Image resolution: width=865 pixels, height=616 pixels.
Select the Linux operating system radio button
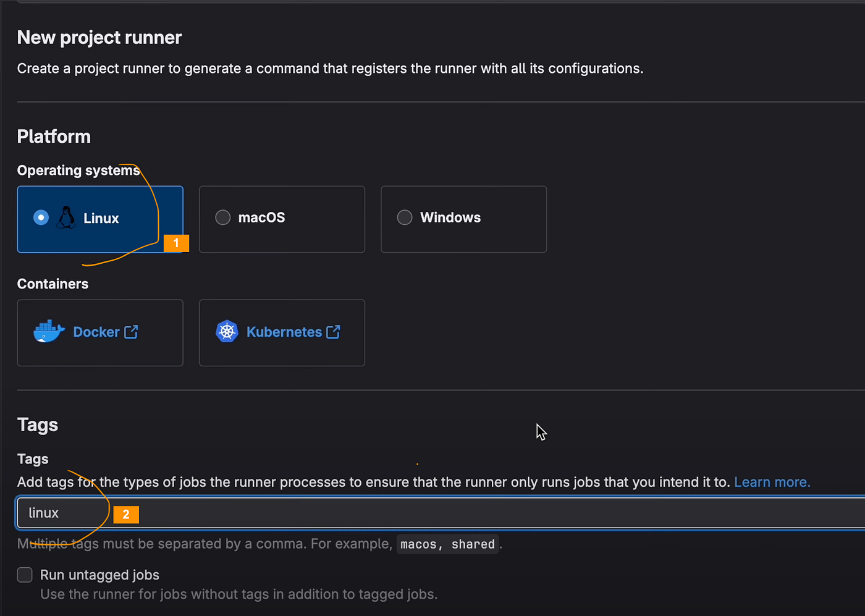[41, 217]
